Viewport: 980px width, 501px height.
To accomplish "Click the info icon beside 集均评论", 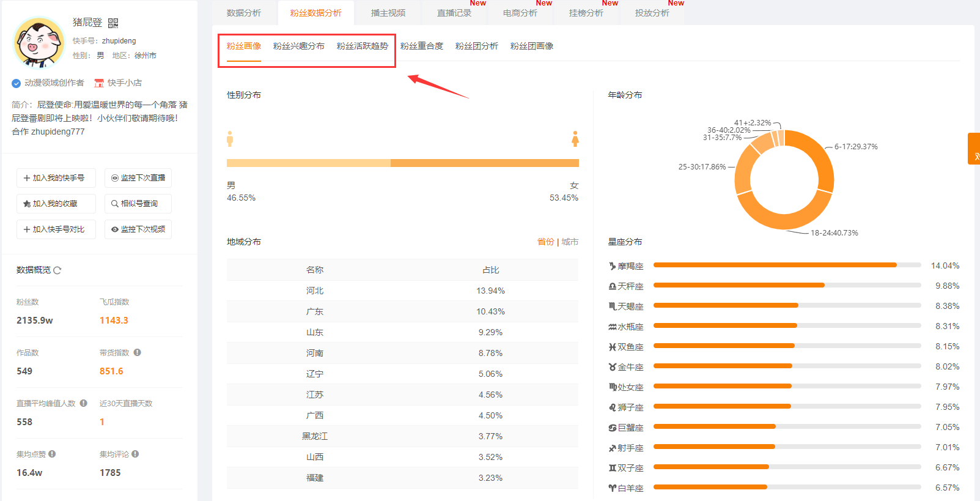I will click(135, 454).
